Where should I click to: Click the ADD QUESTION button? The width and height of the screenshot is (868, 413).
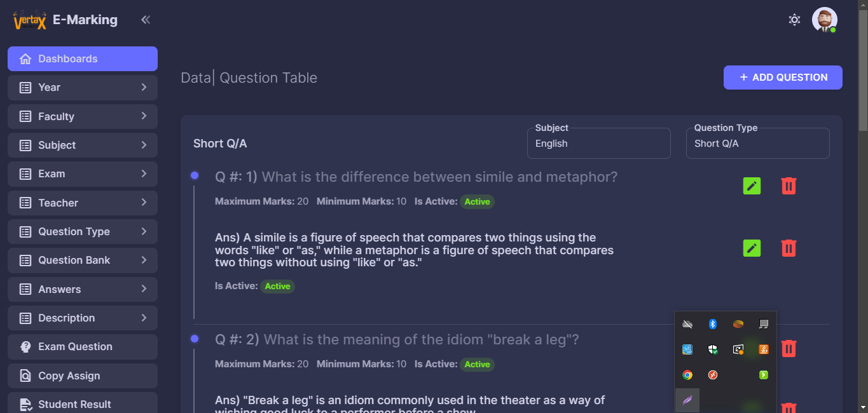tap(783, 78)
